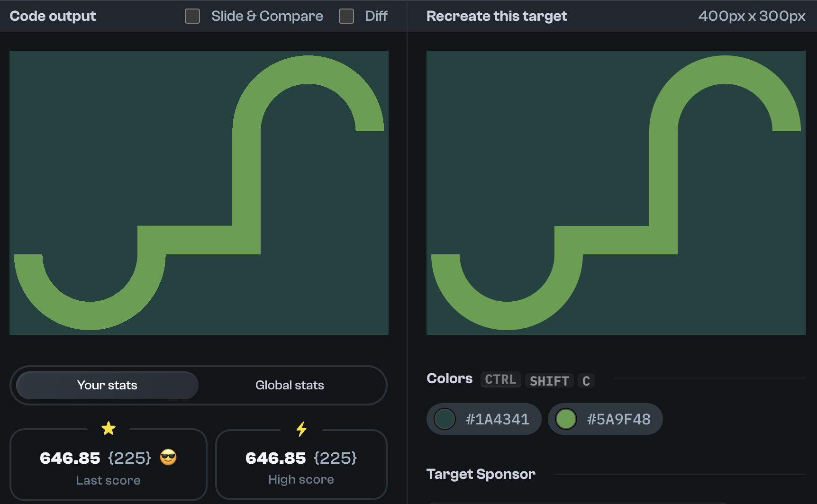Click the SHIFT key hint badge
This screenshot has width=817, height=504.
pos(549,380)
